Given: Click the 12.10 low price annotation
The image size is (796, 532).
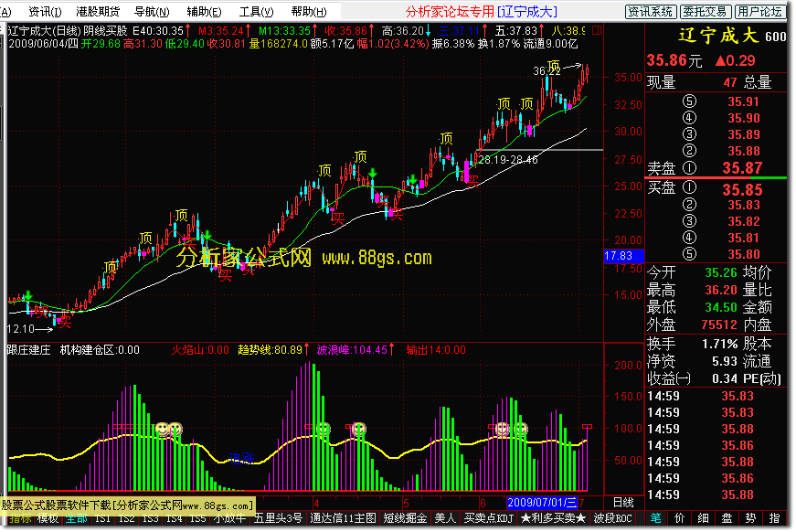Looking at the screenshot, I should pyautogui.click(x=21, y=329).
